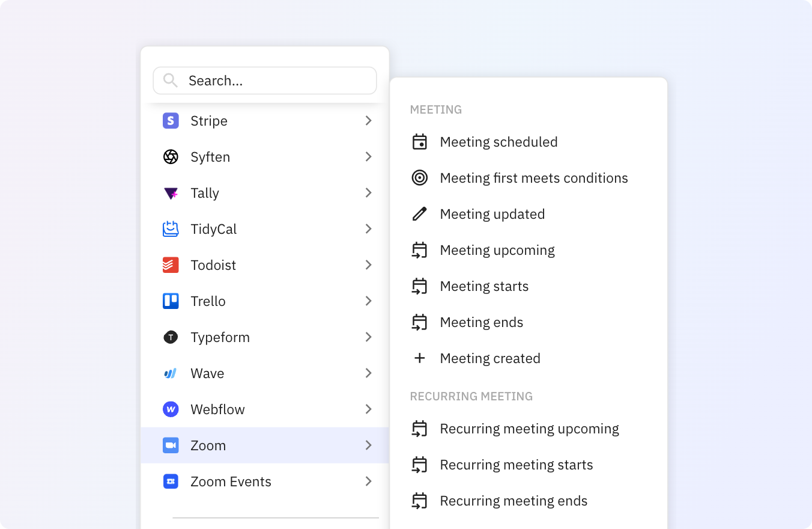This screenshot has height=529, width=812.
Task: Select Recurring meeting upcoming
Action: pos(529,429)
